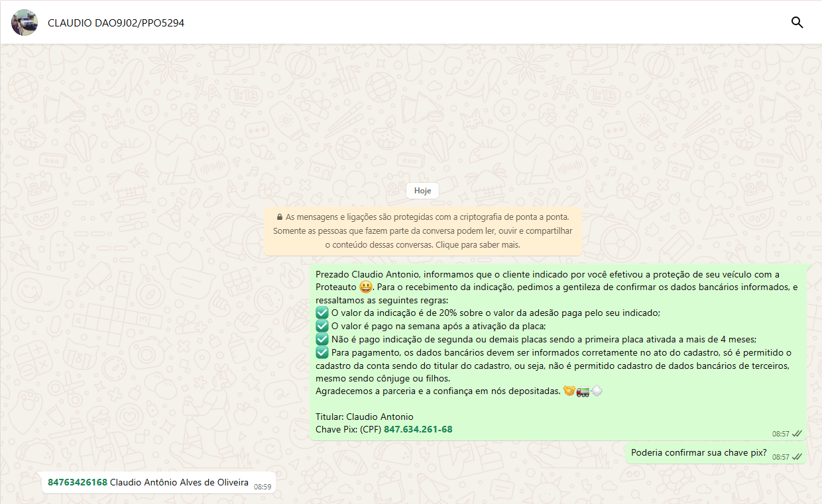Click the number 84763426168 in the received message
This screenshot has width=822, height=504.
[78, 482]
